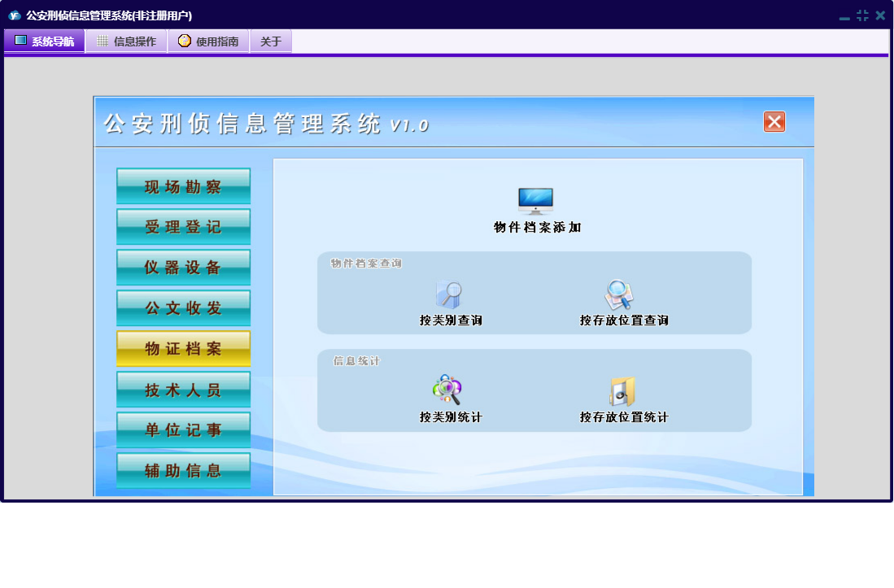Select the highlighted 物证档案 button

tap(183, 349)
